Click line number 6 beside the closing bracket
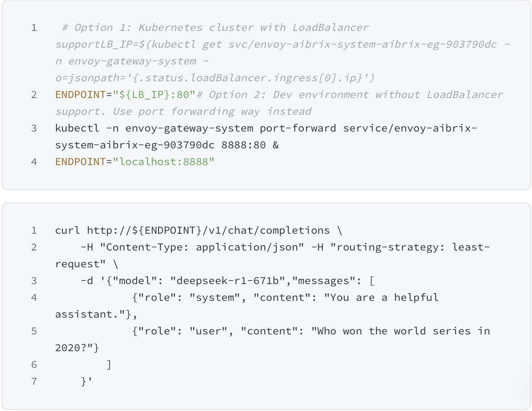 (x=34, y=365)
